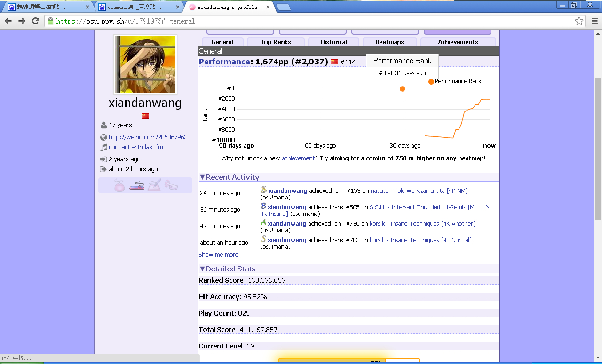This screenshot has width=602, height=364.
Task: Select the touchscreen playstyle icon
Action: click(x=171, y=185)
